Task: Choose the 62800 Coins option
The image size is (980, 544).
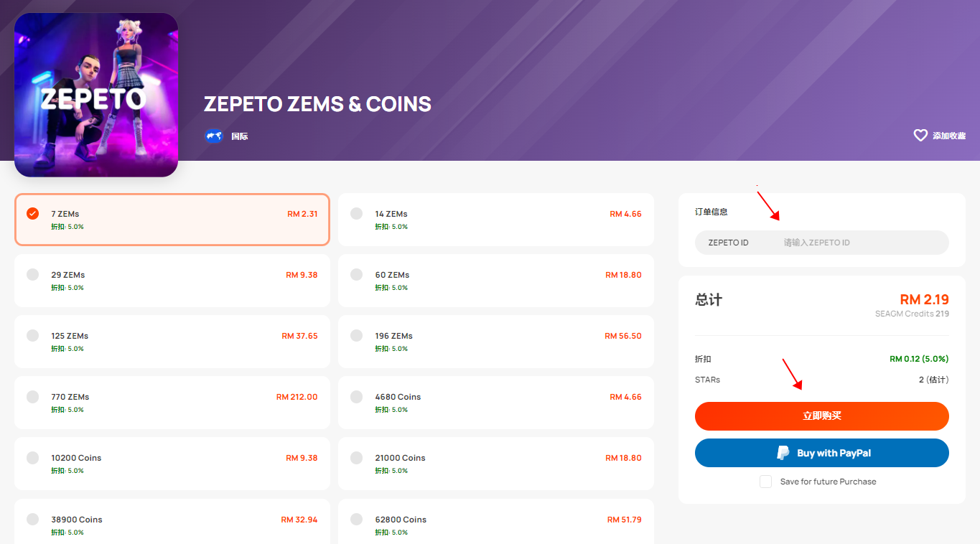Action: coord(496,522)
